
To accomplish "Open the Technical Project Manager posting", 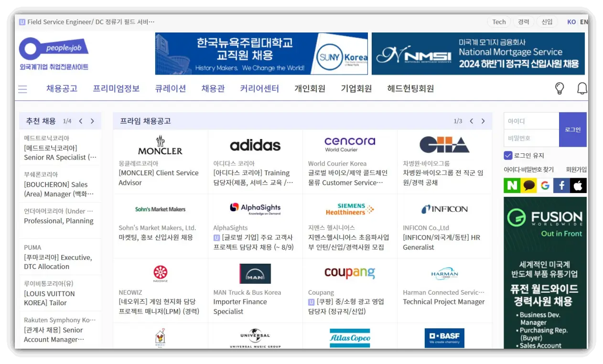I will (x=444, y=302).
